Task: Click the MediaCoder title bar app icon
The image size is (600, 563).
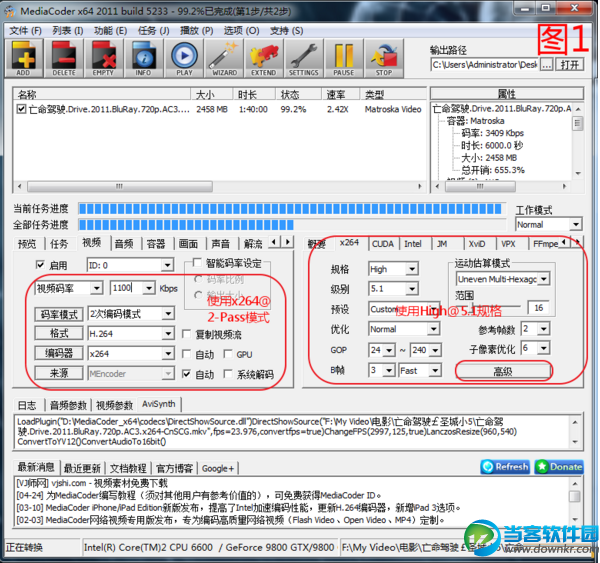Action: coord(10,11)
